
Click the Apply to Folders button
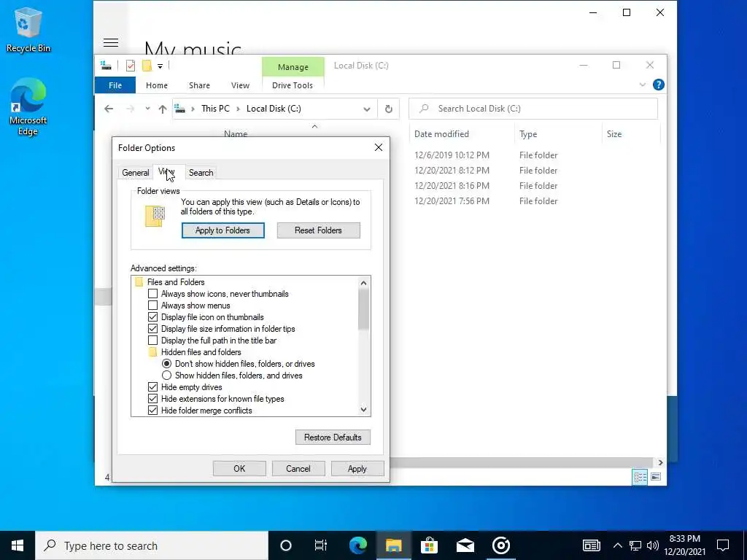223,230
